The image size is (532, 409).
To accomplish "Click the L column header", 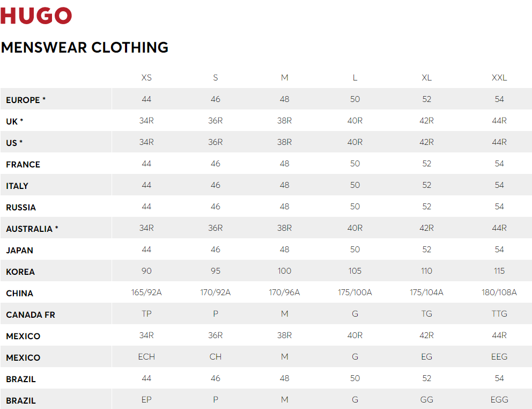I will [355, 78].
